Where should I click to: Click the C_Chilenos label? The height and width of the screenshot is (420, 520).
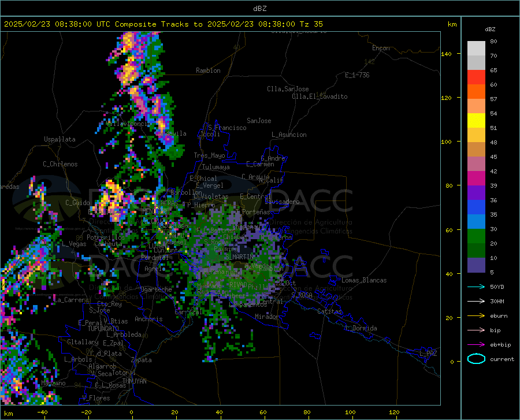[60, 164]
